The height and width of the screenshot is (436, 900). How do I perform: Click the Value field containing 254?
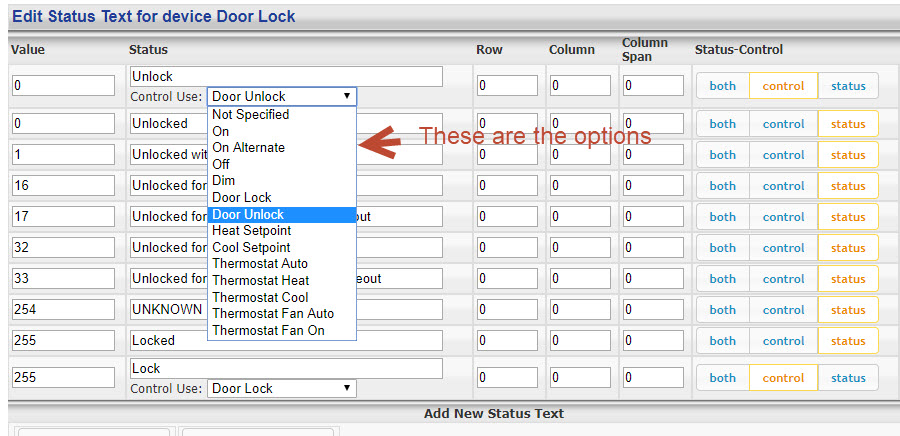63,310
